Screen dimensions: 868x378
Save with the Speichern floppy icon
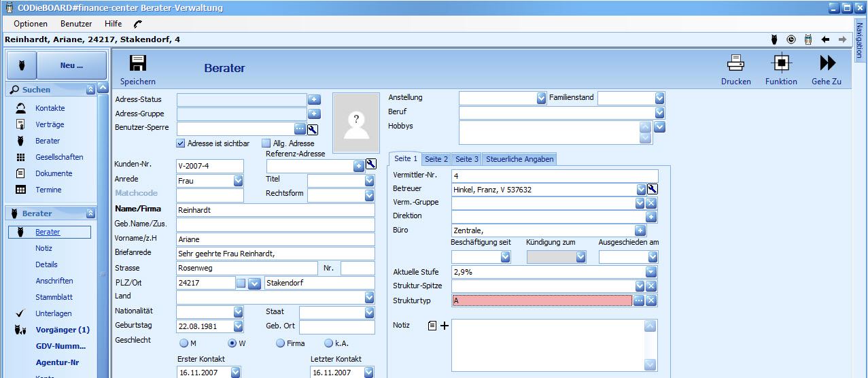point(138,63)
